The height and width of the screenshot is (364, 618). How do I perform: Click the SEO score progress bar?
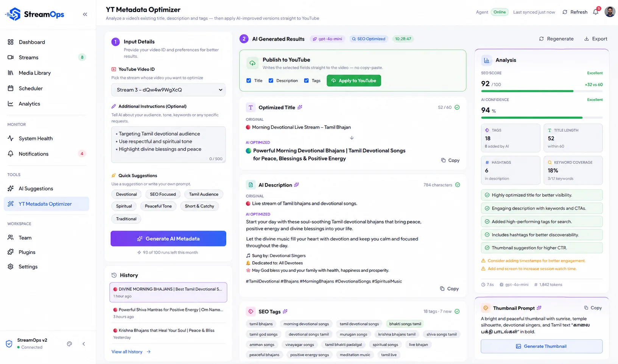pos(542,91)
